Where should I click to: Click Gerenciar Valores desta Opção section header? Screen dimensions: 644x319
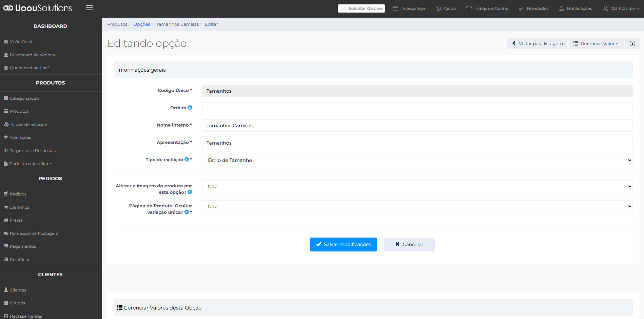(373, 307)
